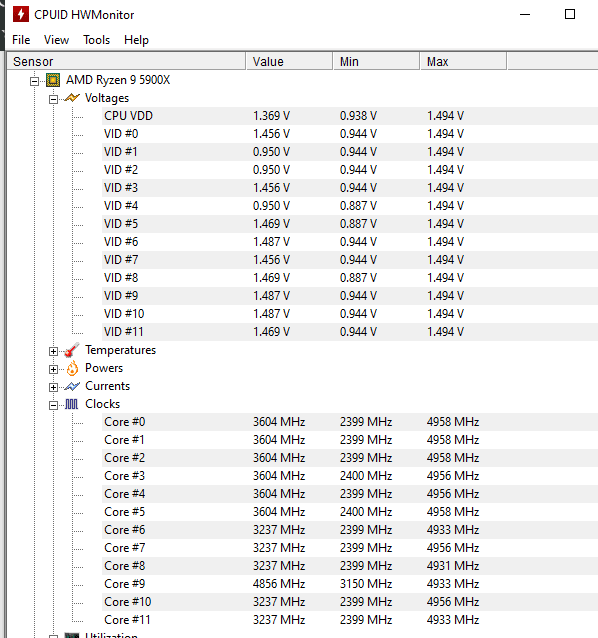Select the Core #11 clock row
This screenshot has width=598, height=638.
350,620
